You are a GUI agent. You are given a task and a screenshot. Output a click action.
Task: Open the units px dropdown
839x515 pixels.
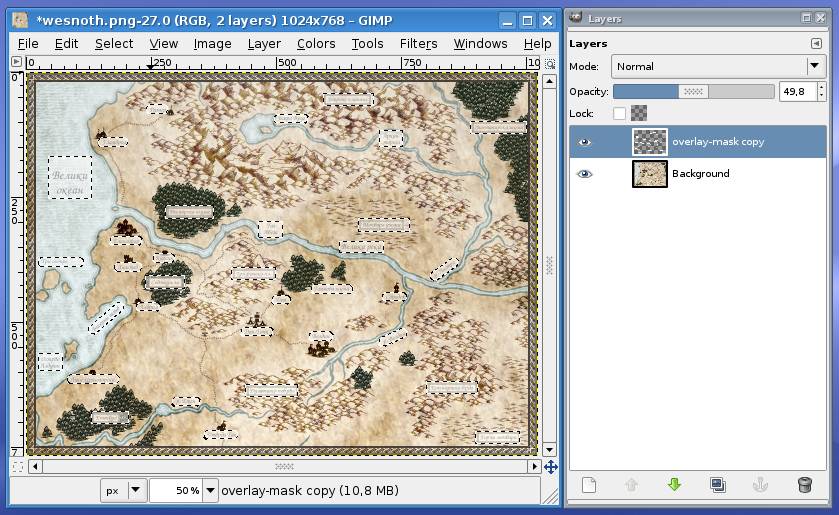[x=122, y=490]
